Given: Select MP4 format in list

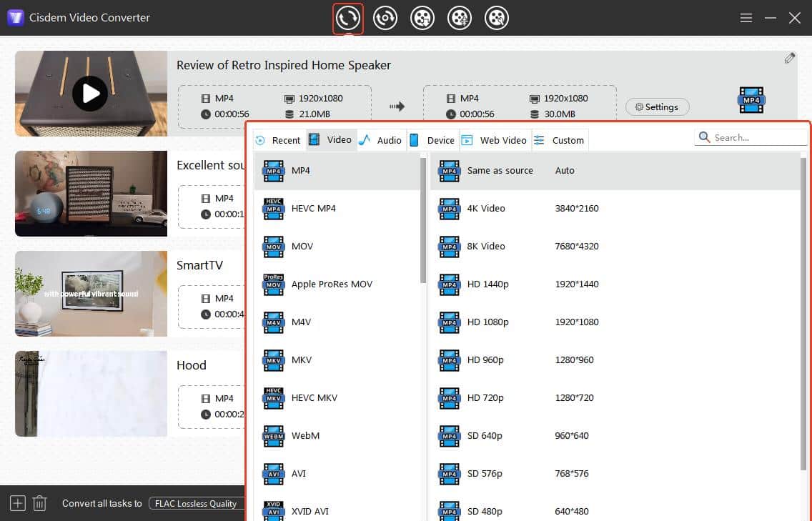Looking at the screenshot, I should point(337,170).
